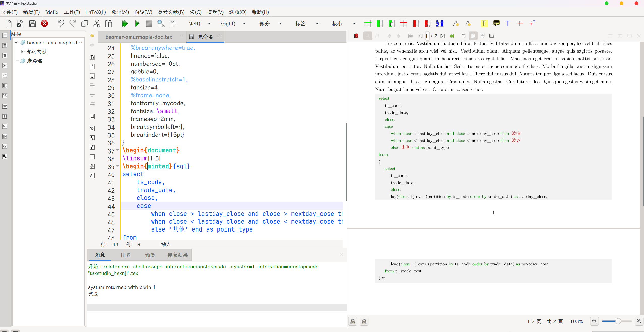Viewport: 644px width, 332px height.
Task: Click the editor vertical scrollbar
Action: pyautogui.click(x=346, y=162)
